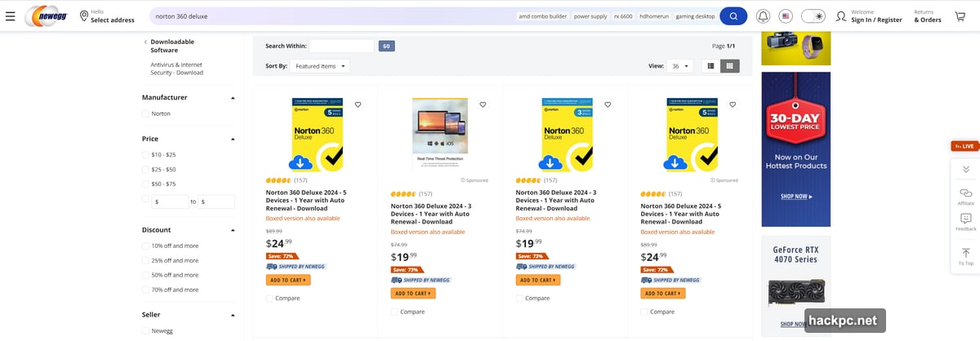Open 157 reviews of first product
980x341 pixels.
tap(301, 180)
